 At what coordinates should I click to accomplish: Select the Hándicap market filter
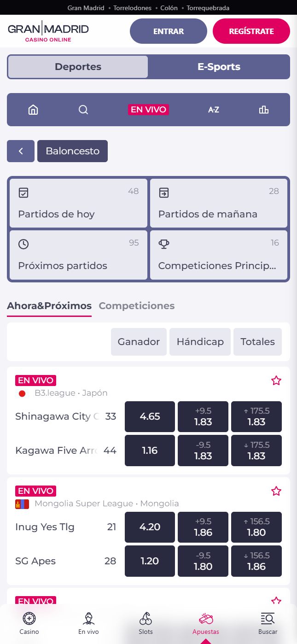(x=200, y=342)
